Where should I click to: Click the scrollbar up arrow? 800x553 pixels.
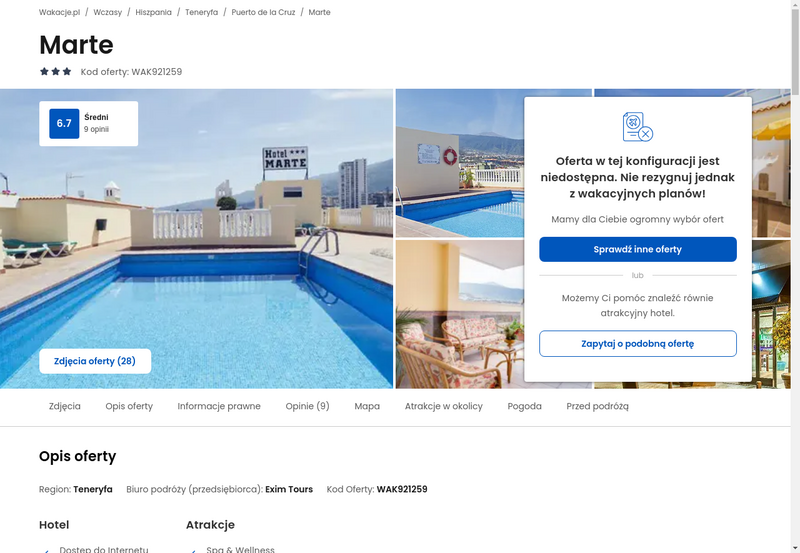(795, 4)
